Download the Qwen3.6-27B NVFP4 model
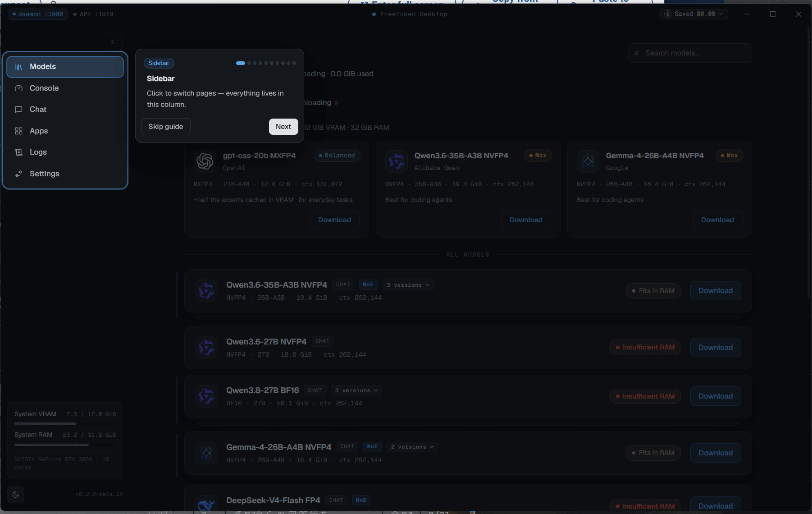Image resolution: width=812 pixels, height=514 pixels. 716,348
